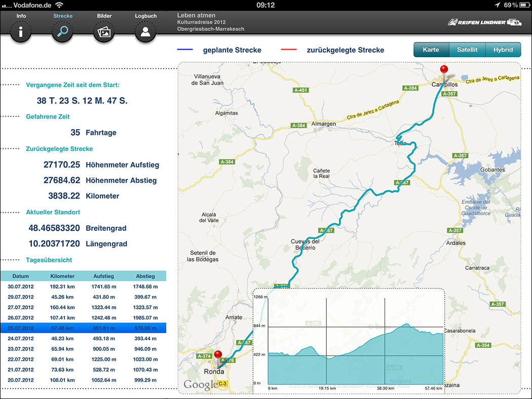Open the Logbuch person icon

coord(145,32)
